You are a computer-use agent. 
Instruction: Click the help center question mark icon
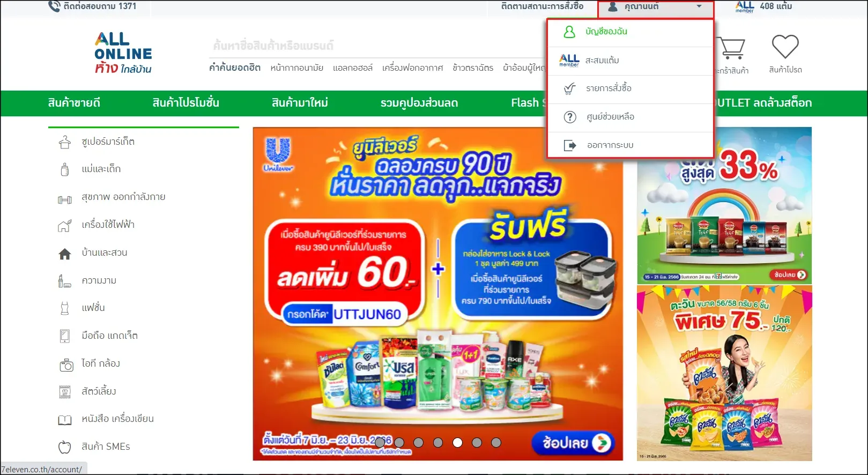[569, 117]
